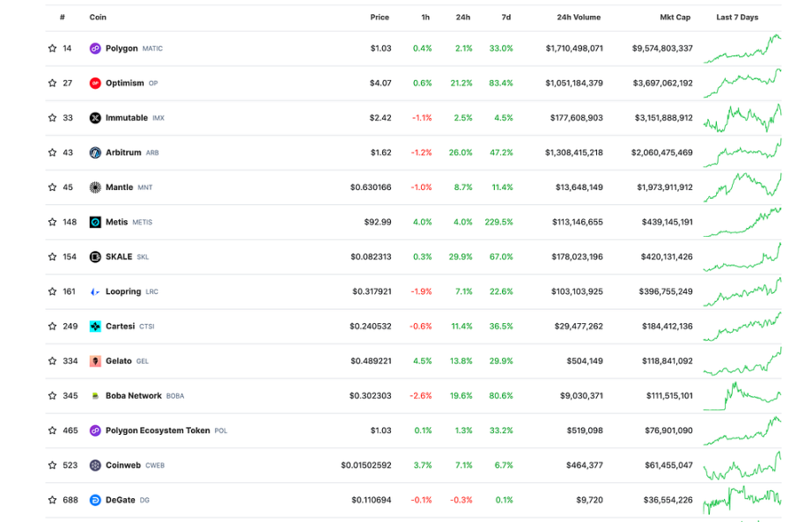
Task: Favorite Polygon MATIC with its star
Action: coord(52,48)
